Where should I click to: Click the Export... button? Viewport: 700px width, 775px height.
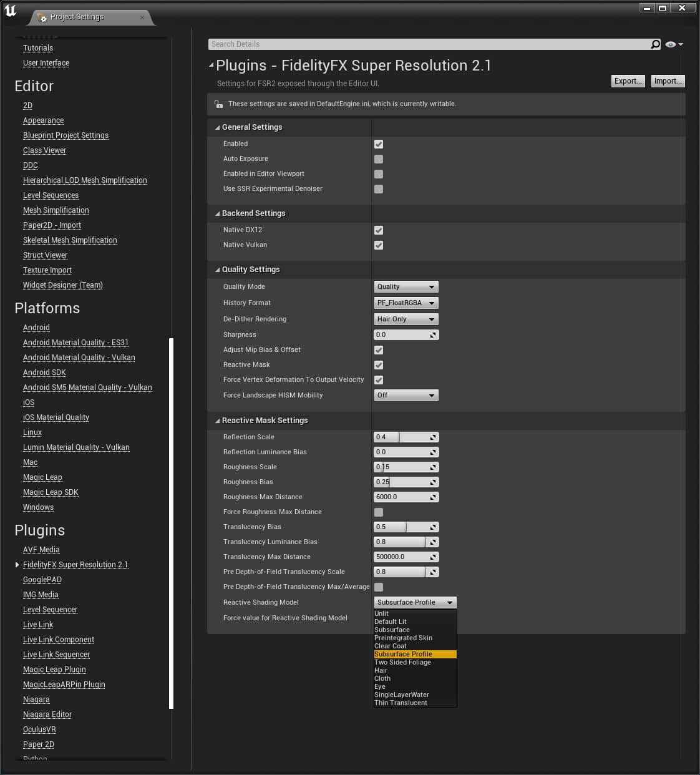(x=627, y=81)
